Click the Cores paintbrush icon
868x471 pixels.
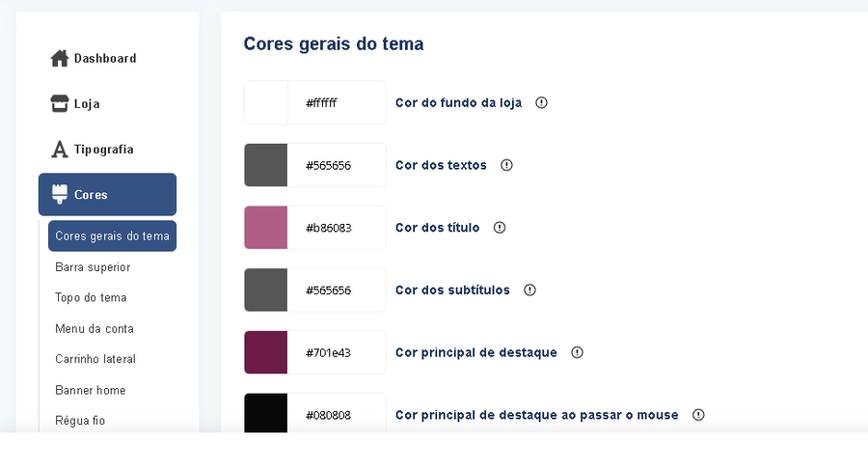(x=60, y=194)
